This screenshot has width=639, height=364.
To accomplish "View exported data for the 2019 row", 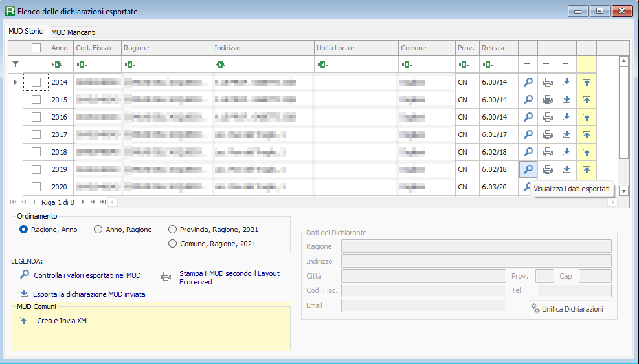I will coord(528,169).
